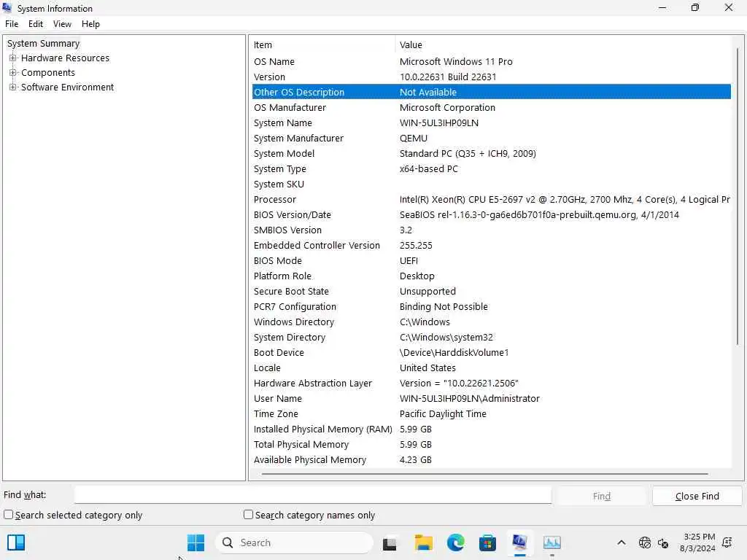The image size is (747, 560).
Task: Click the Find button
Action: click(602, 496)
